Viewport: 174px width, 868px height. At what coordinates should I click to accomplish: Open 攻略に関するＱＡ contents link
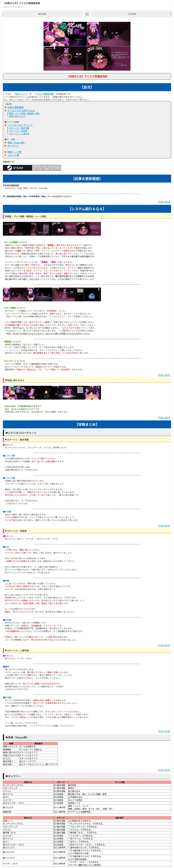[x=17, y=116]
